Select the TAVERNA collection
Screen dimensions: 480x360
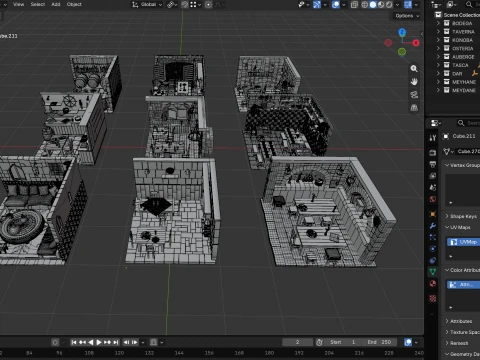click(x=463, y=32)
